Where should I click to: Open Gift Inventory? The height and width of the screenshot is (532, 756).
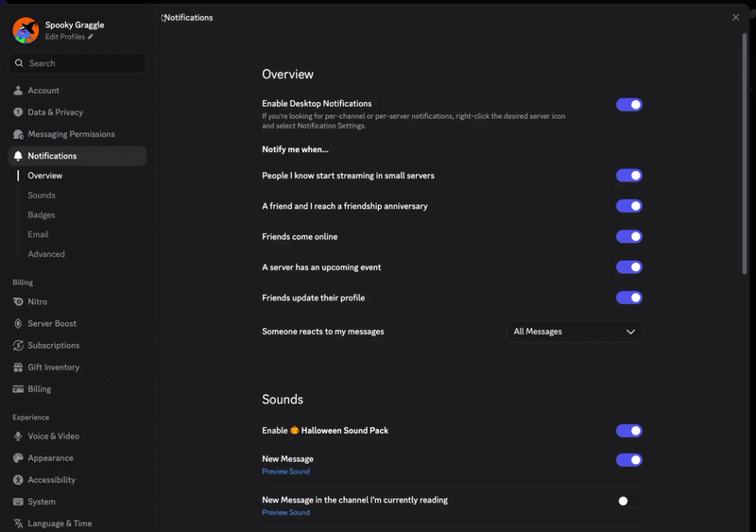coord(77,367)
